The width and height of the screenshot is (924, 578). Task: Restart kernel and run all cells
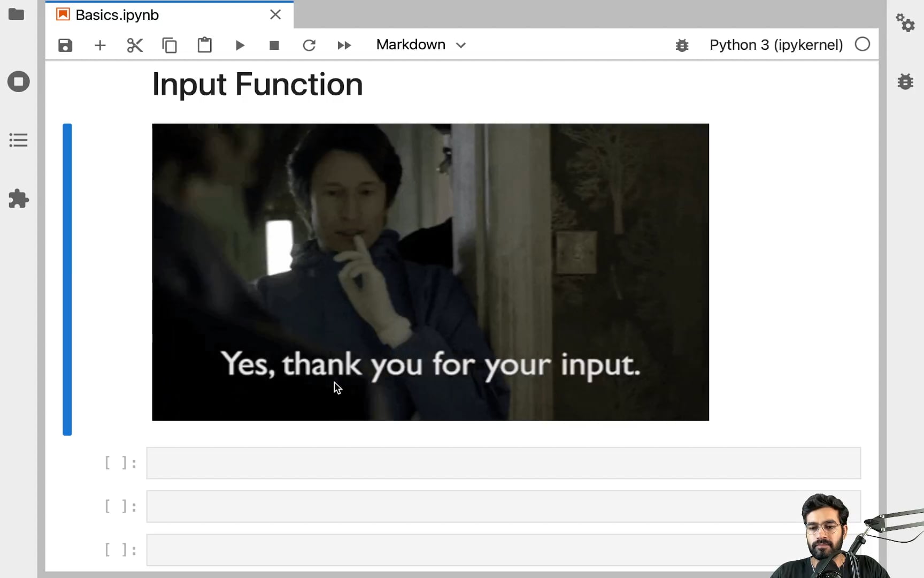344,45
